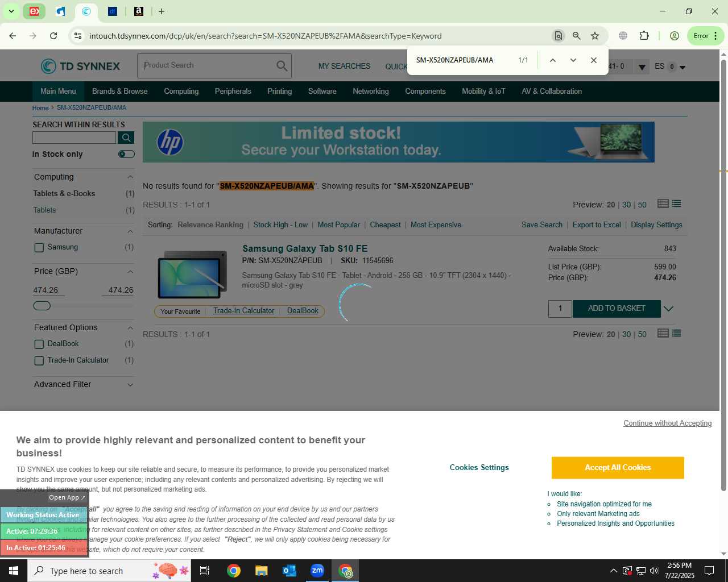Switch to the first 'ex' browser tab
The width and height of the screenshot is (728, 582).
coord(34,11)
